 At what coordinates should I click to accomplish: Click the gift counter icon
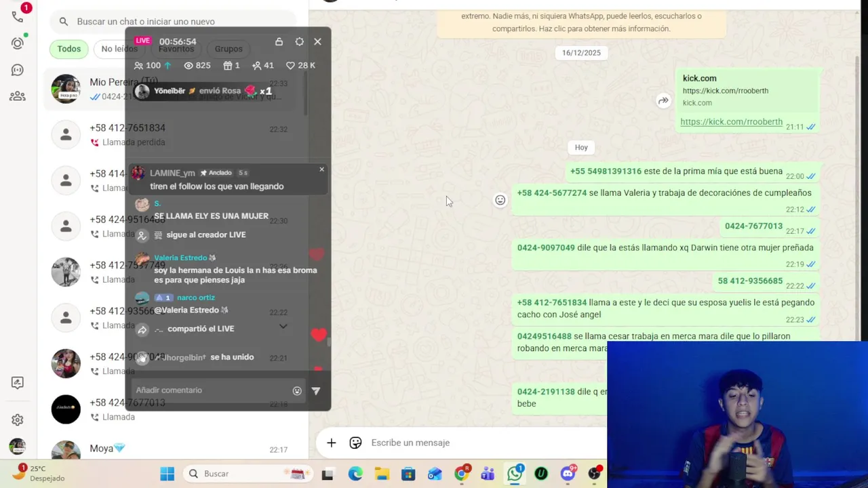[232, 65]
